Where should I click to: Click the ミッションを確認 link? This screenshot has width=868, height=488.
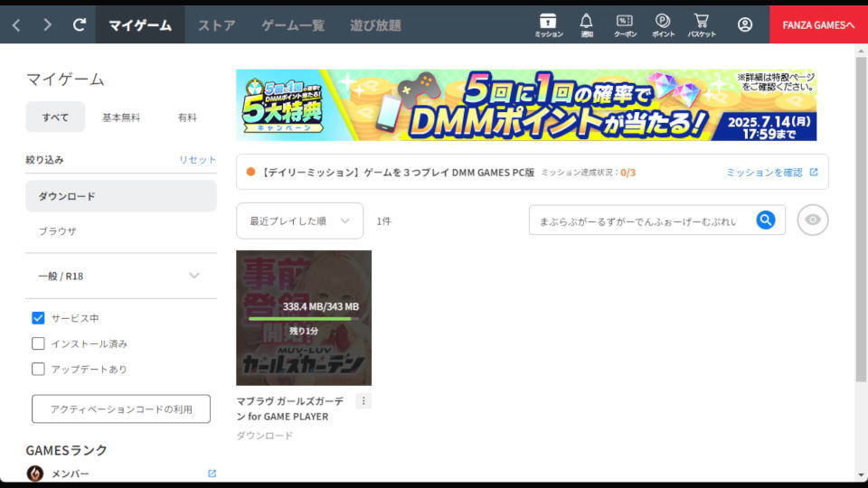click(764, 173)
